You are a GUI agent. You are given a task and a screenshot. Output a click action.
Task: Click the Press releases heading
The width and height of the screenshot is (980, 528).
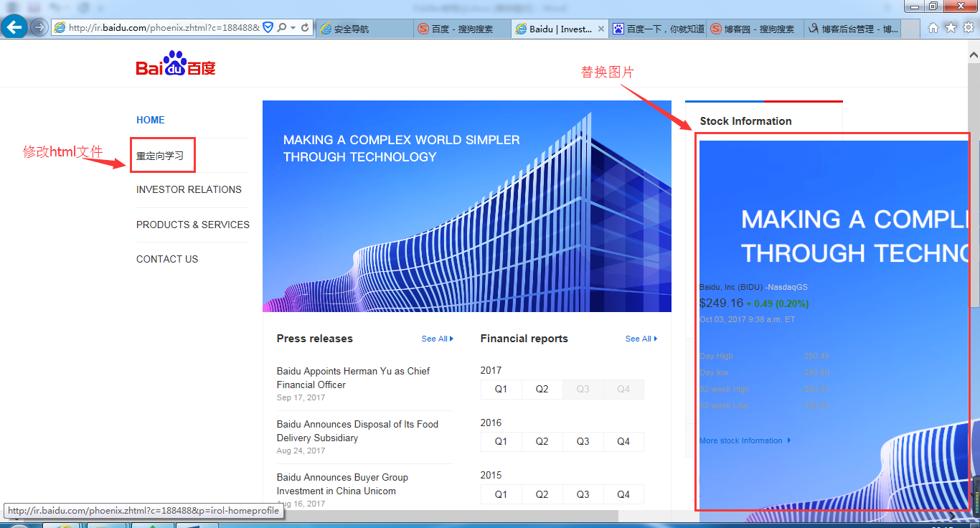(315, 339)
